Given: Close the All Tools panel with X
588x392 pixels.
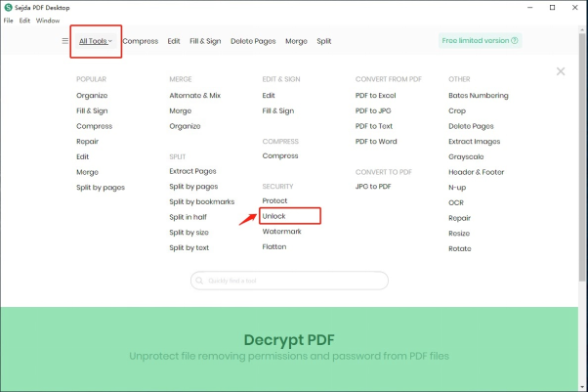Looking at the screenshot, I should (x=561, y=71).
